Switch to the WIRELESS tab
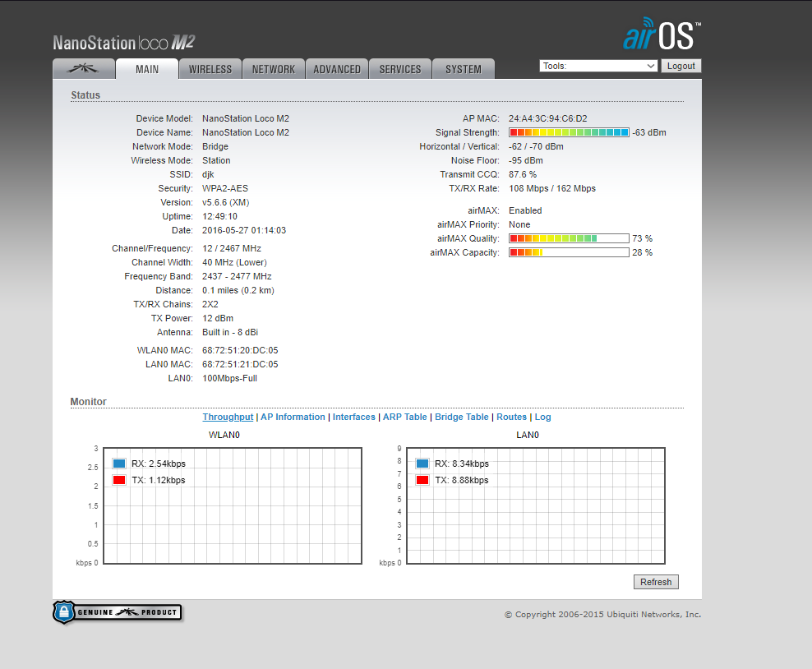This screenshot has width=812, height=669. [210, 69]
